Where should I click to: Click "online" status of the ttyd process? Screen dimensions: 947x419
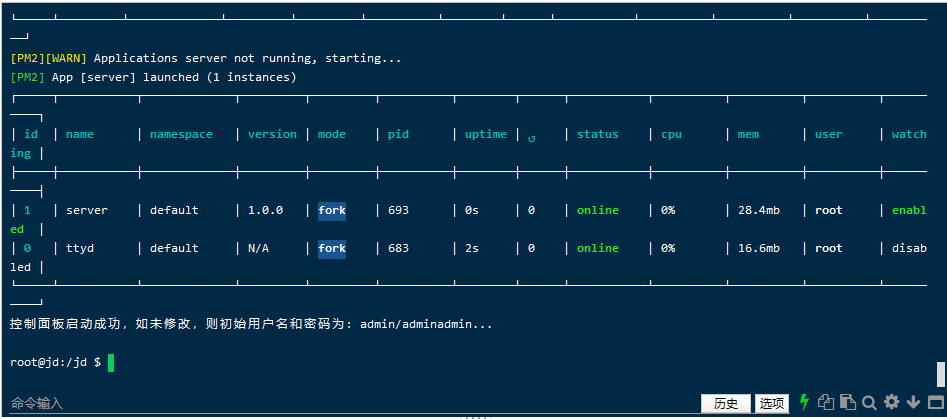pyautogui.click(x=597, y=248)
